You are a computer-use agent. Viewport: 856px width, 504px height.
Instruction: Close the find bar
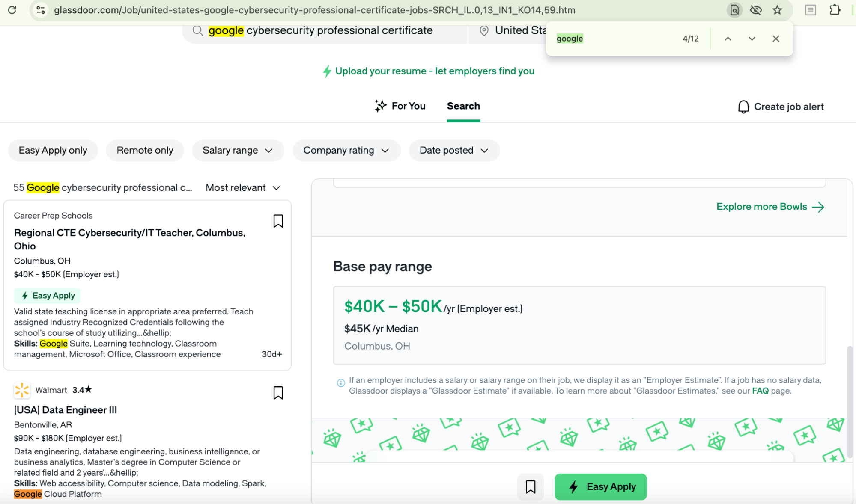click(x=776, y=39)
